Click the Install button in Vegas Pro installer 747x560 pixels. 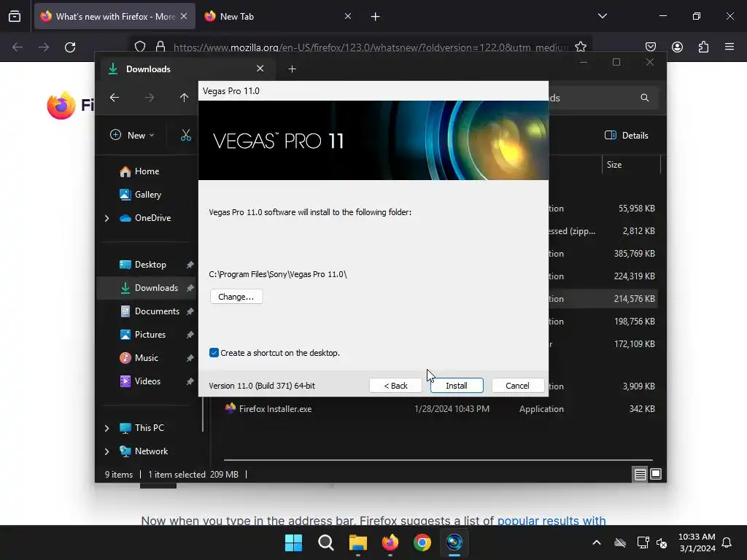pyautogui.click(x=457, y=385)
